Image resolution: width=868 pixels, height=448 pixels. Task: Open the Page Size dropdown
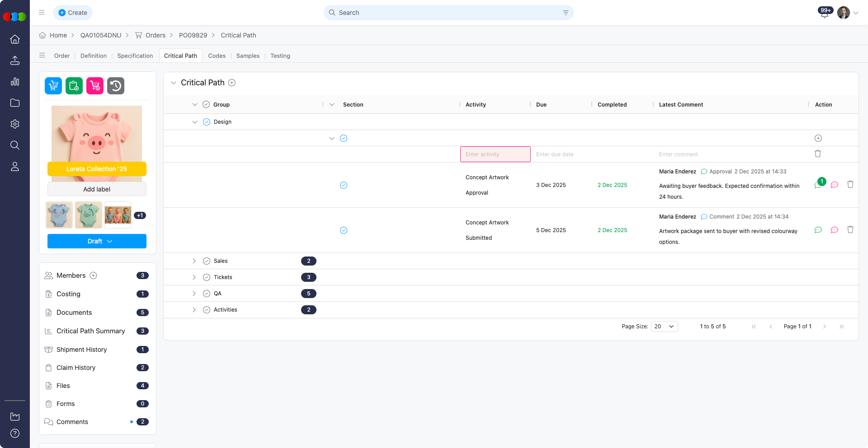[664, 327]
